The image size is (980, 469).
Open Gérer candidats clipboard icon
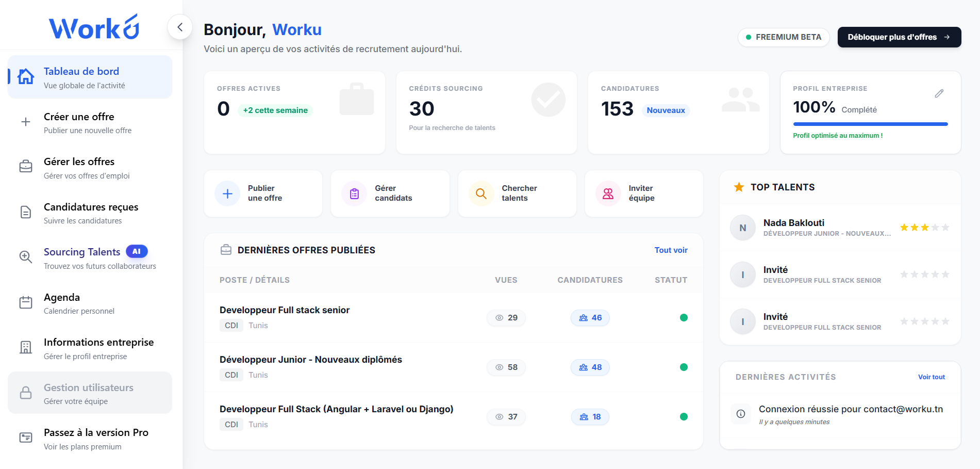(354, 193)
